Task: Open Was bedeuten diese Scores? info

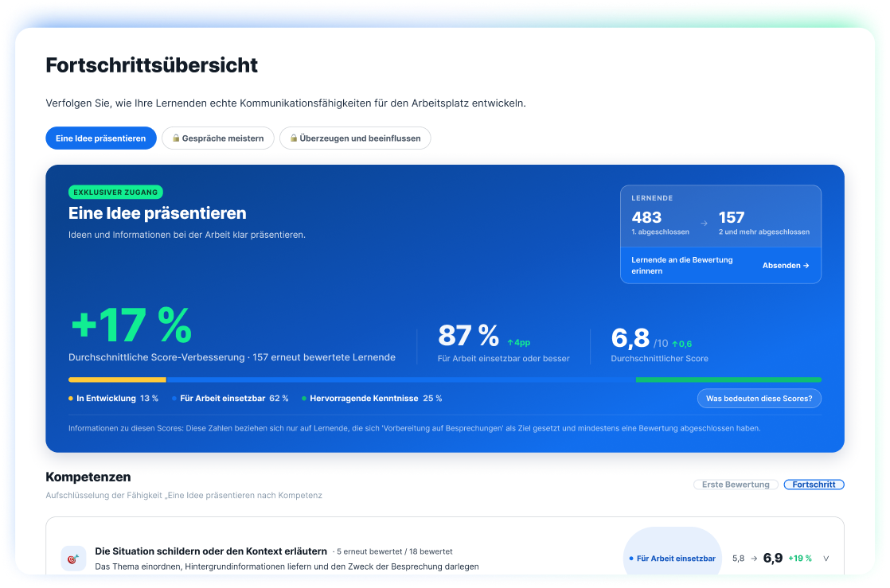Action: tap(759, 399)
